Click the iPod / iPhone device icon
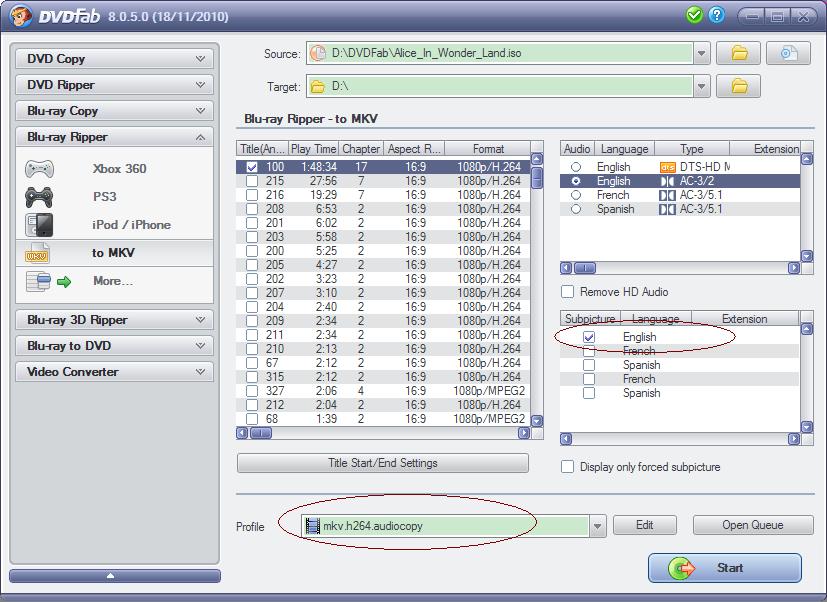The width and height of the screenshot is (827, 602). point(39,225)
